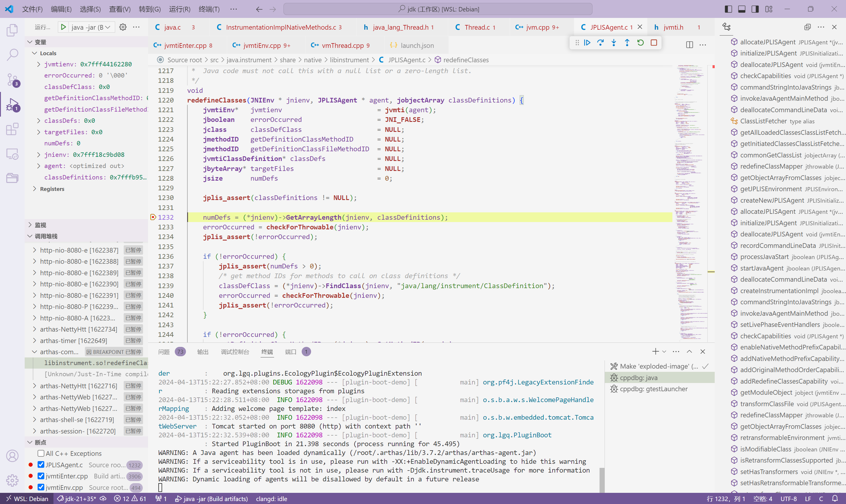Open Source Control view with badge 3
Screen dimensions: 846x504
[x=12, y=80]
